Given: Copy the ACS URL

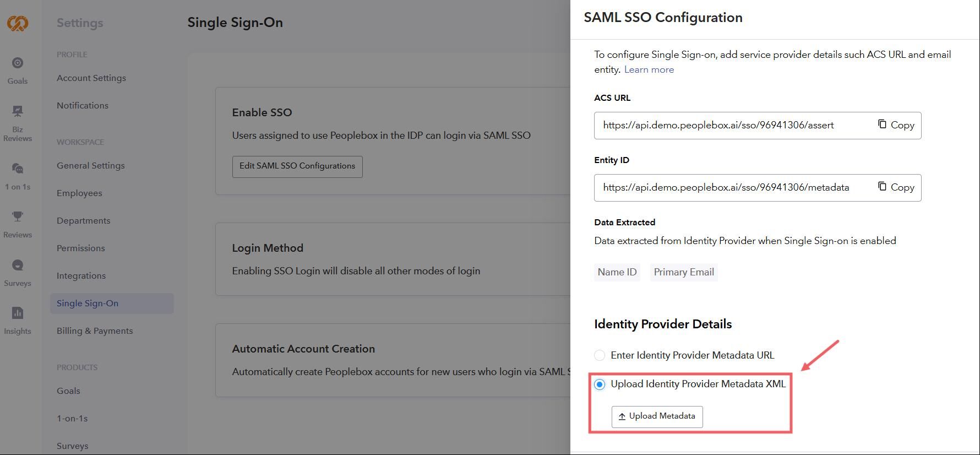Looking at the screenshot, I should pos(896,125).
